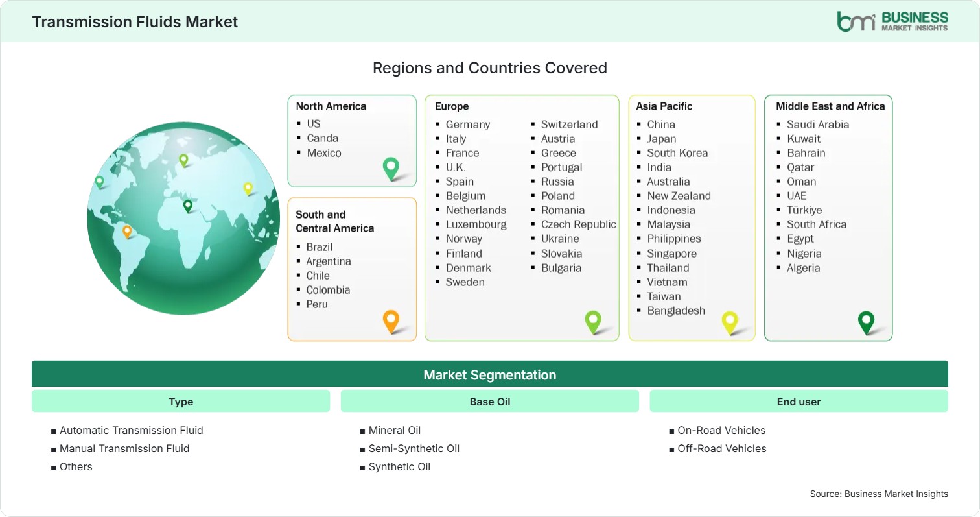The height and width of the screenshot is (517, 980).
Task: Select the Base Oil segmentation header
Action: click(x=490, y=402)
